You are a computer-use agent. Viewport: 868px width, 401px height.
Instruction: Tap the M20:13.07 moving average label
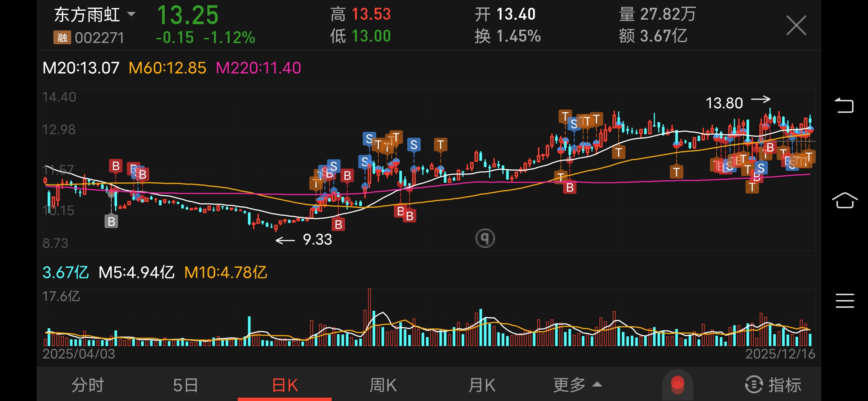click(81, 68)
